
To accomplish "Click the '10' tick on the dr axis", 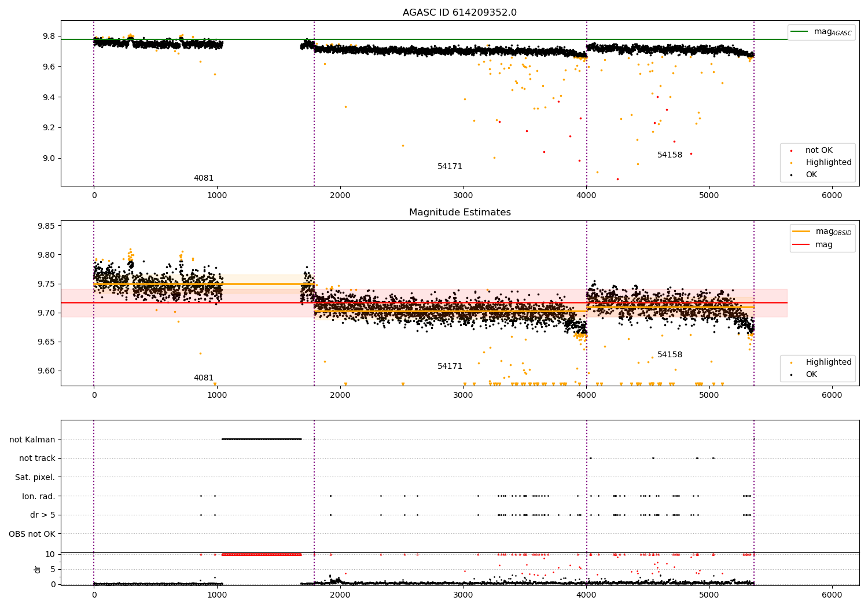I will point(50,555).
